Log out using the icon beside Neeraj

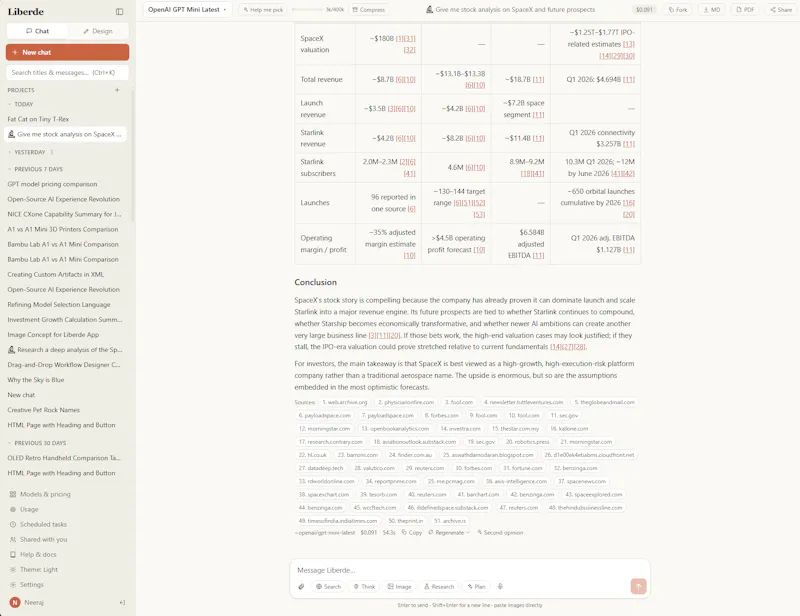tap(122, 603)
